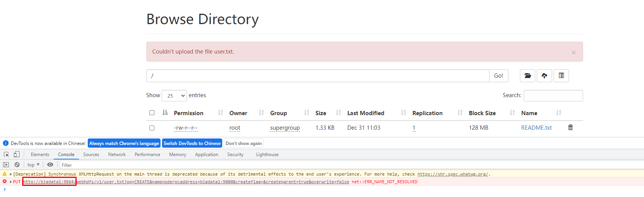This screenshot has height=197, width=644.
Task: Activate the inspect element picker icon
Action: click(x=7, y=155)
